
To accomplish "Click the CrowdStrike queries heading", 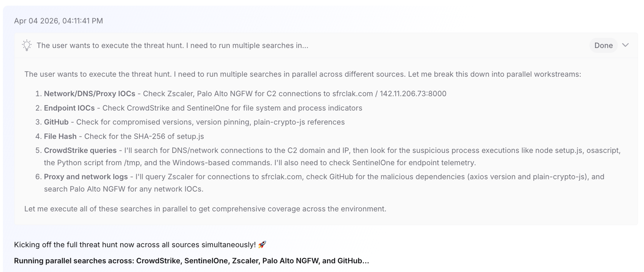I will 80,150.
